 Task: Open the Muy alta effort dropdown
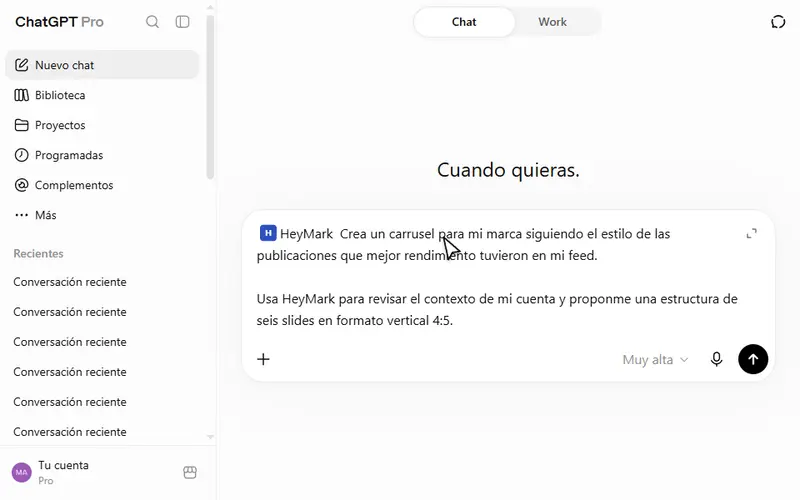(655, 360)
